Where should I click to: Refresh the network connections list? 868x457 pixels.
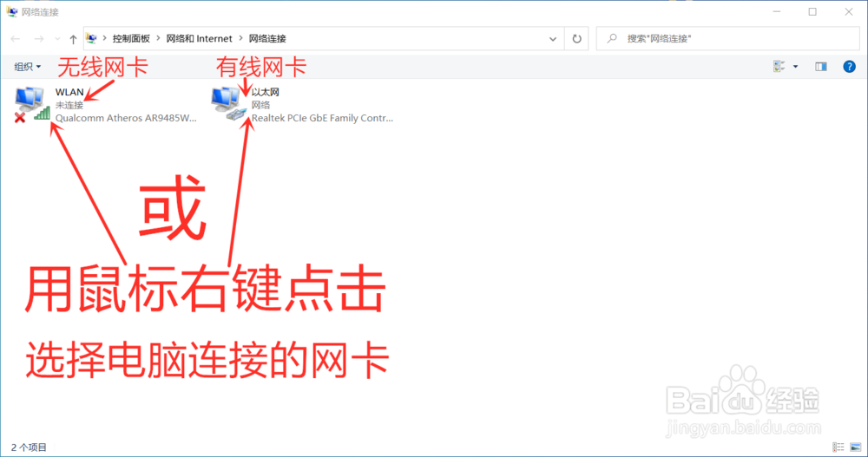click(577, 39)
